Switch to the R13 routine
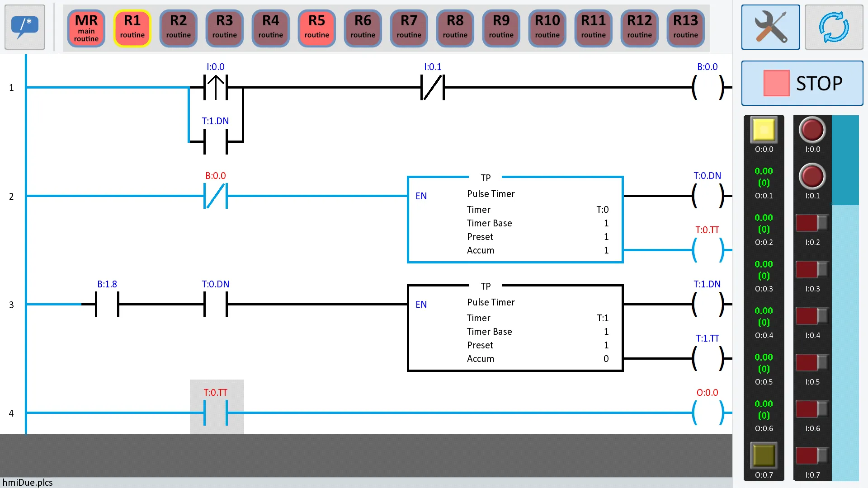The width and height of the screenshot is (868, 488). [685, 28]
